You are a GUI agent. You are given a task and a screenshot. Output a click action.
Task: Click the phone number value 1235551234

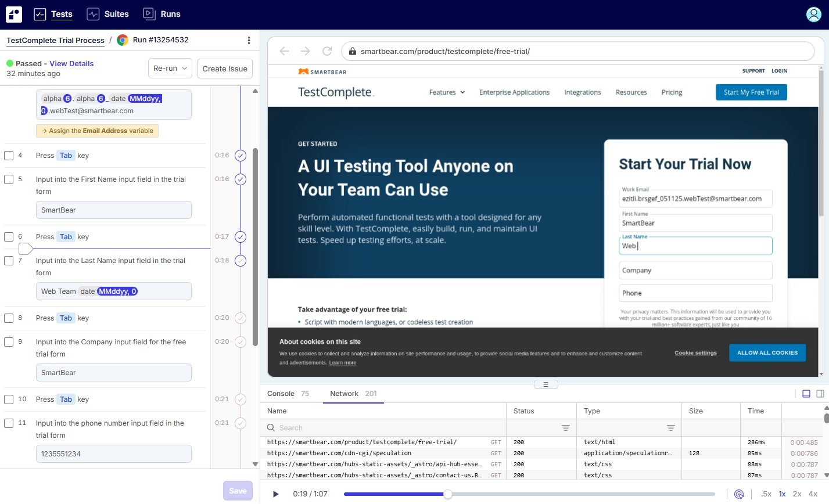(x=114, y=454)
